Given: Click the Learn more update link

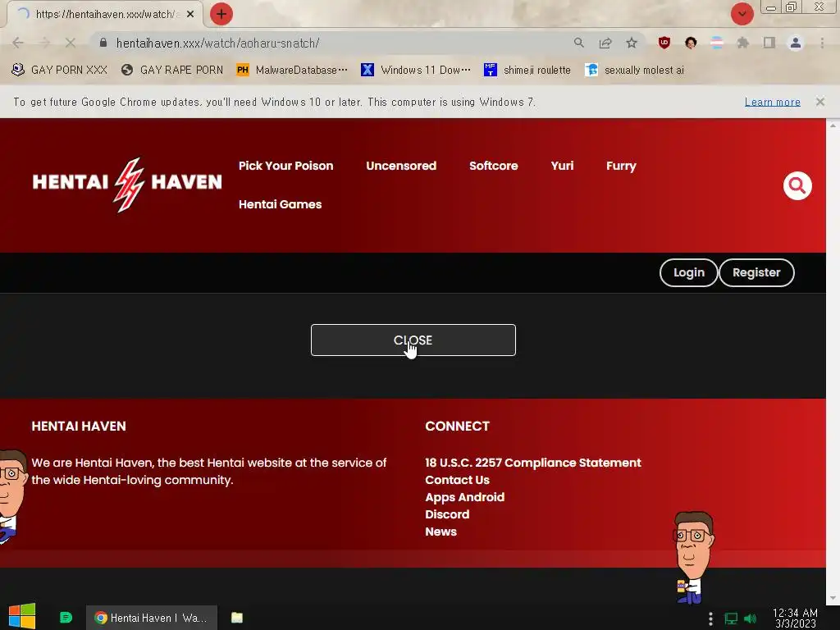Looking at the screenshot, I should (772, 102).
